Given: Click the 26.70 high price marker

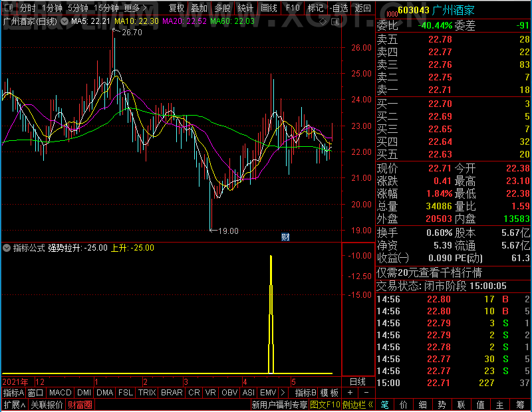Looking at the screenshot, I should [132, 33].
